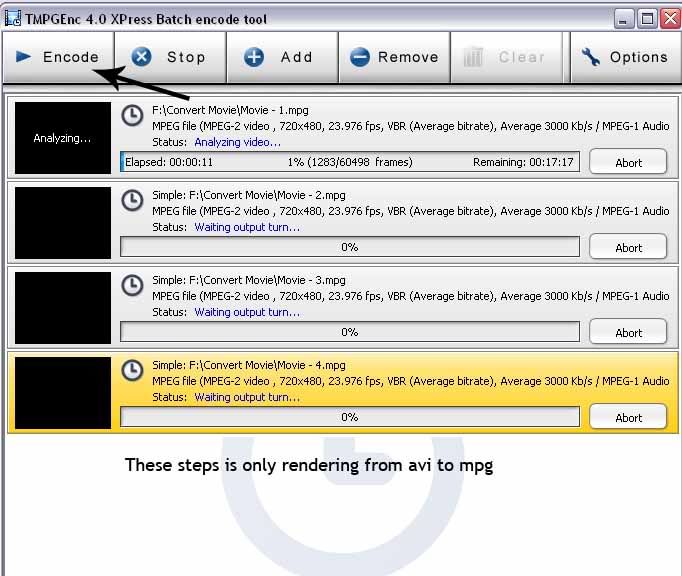Select the Movie - 4.mpg black thumbnail
The width and height of the screenshot is (682, 576).
pos(63,393)
